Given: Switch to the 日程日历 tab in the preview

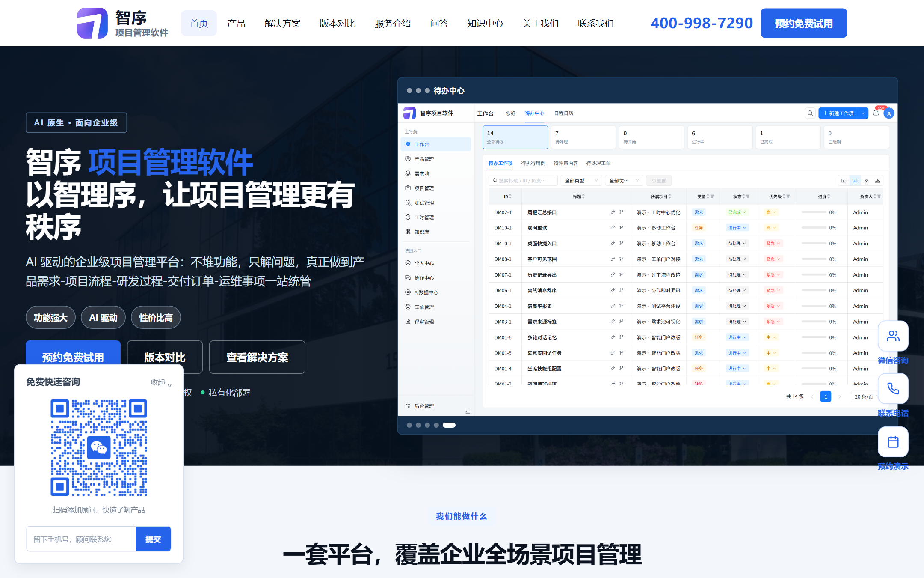Looking at the screenshot, I should pyautogui.click(x=563, y=113).
